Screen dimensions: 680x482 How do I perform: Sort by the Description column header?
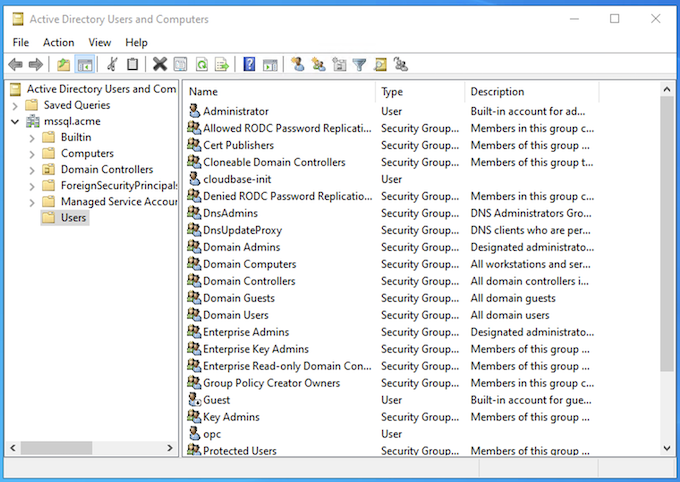532,92
